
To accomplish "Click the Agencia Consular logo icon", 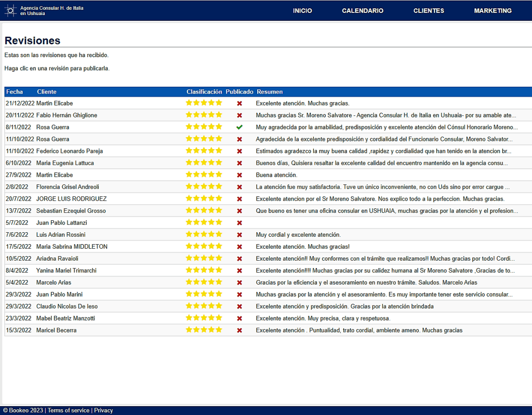I will coord(10,10).
